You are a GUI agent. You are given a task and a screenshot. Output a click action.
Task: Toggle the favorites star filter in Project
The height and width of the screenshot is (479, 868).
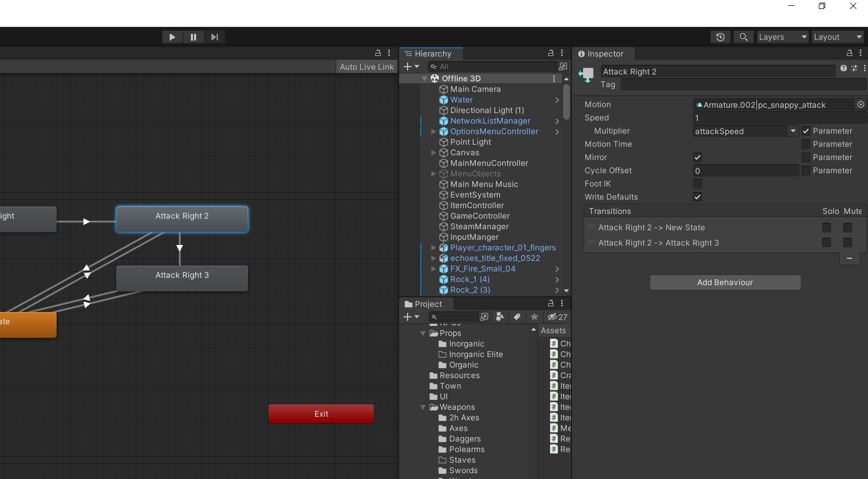tap(534, 317)
